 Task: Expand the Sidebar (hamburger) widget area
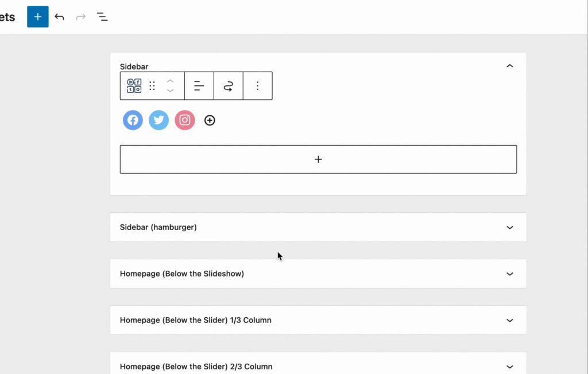pos(509,227)
